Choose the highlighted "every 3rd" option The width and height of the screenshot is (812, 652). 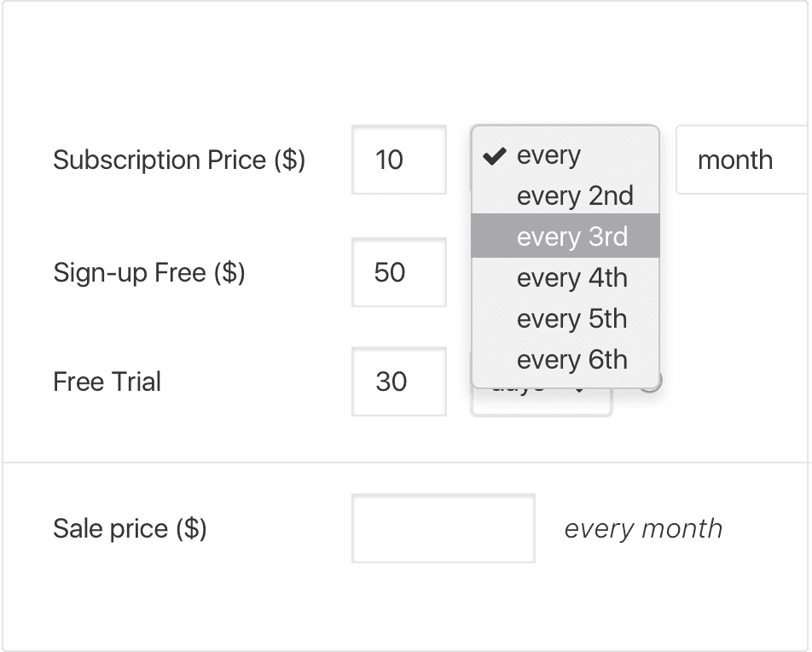coord(571,237)
